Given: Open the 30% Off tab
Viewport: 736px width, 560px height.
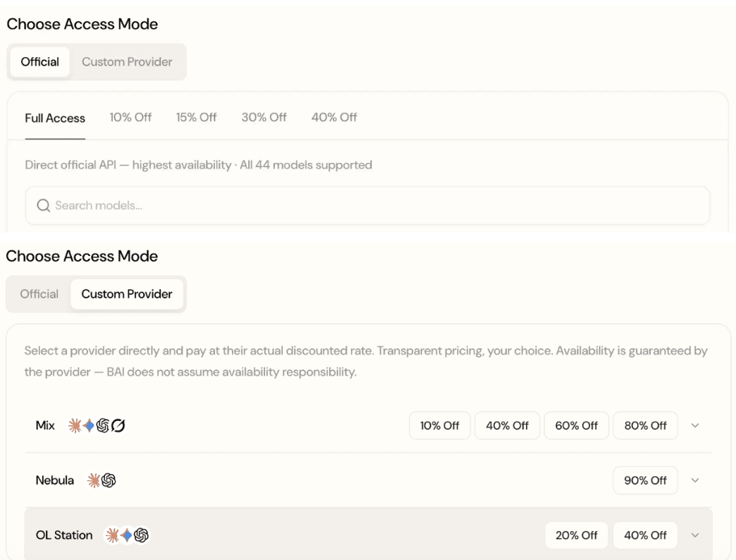Looking at the screenshot, I should point(264,117).
